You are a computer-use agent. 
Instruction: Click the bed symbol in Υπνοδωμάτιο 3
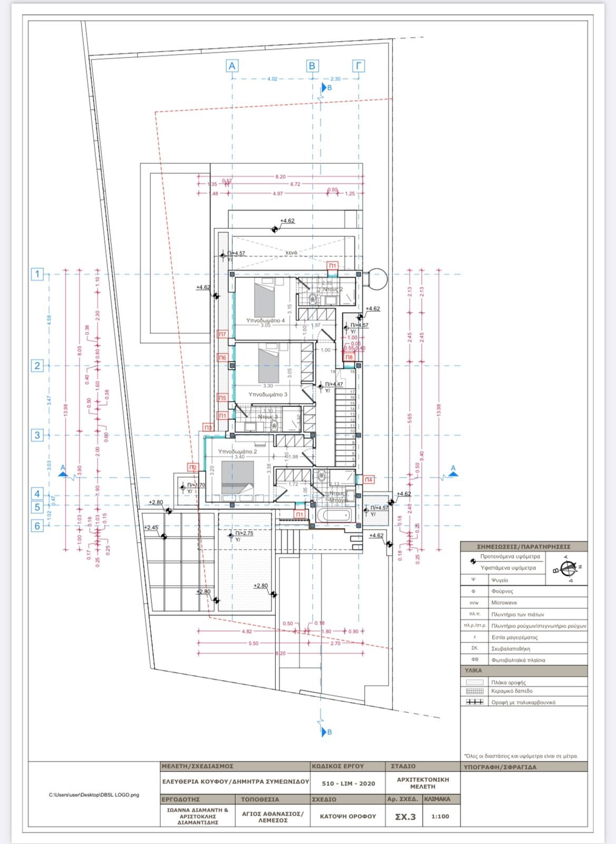[x=268, y=364]
